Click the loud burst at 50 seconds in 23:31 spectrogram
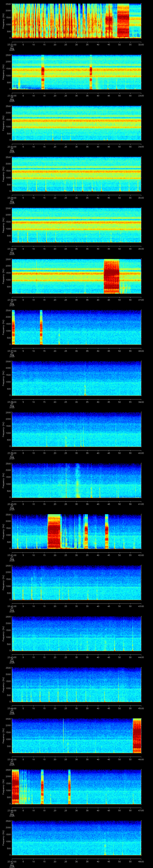 (123, 21)
